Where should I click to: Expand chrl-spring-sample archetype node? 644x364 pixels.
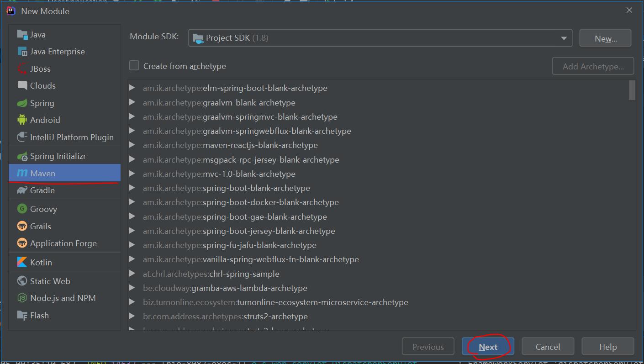[x=132, y=274]
